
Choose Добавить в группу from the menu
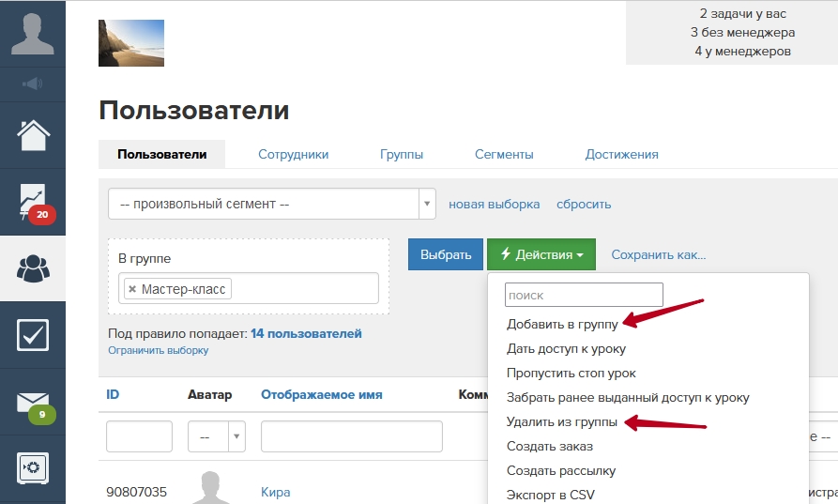coord(561,325)
